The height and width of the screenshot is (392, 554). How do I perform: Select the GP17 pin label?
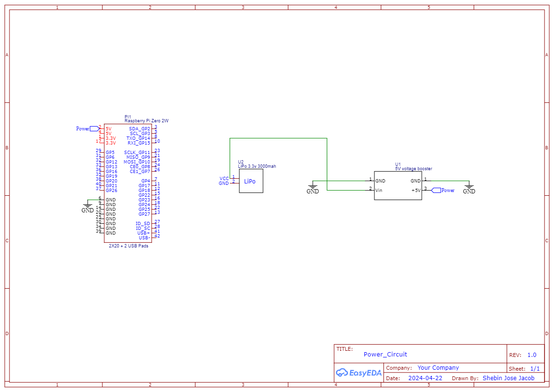coord(144,186)
